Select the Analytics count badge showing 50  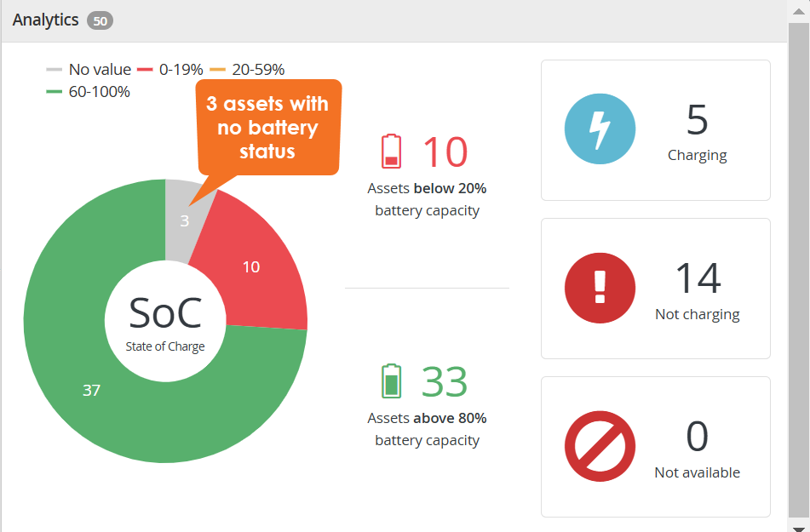point(100,20)
